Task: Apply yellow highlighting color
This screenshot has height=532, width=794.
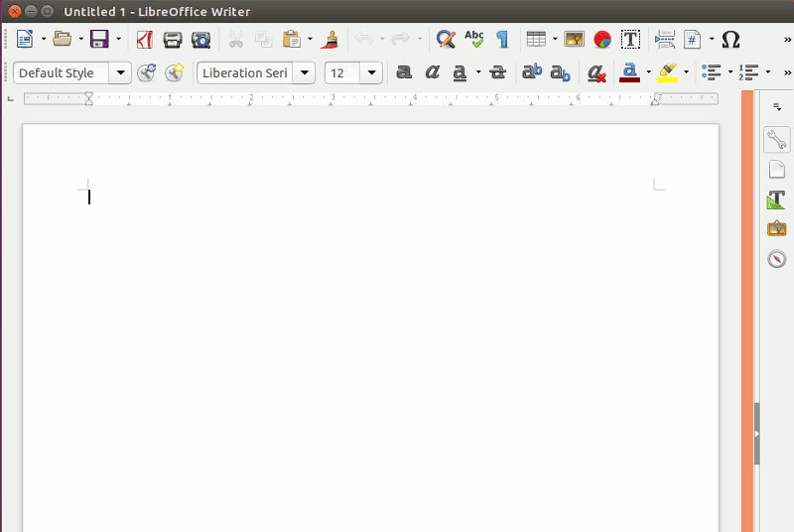Action: click(667, 72)
